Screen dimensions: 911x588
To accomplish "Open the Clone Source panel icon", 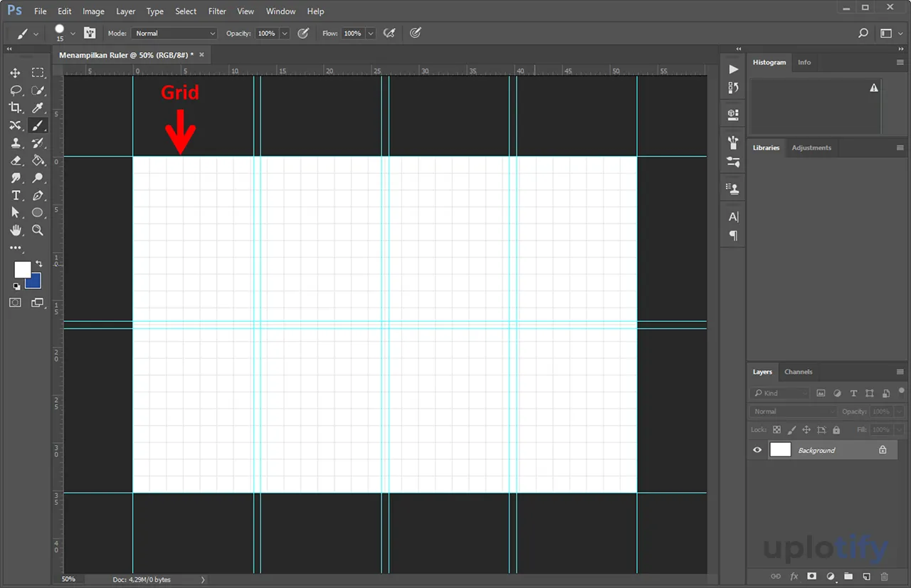I will point(733,189).
